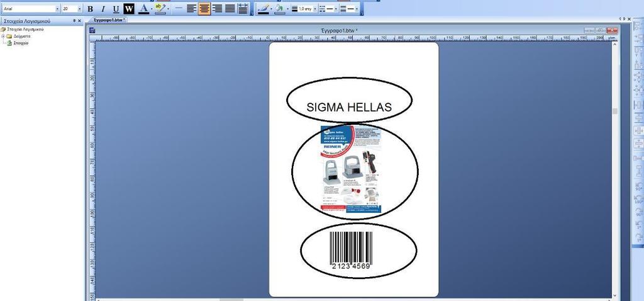The width and height of the screenshot is (644, 301).
Task: Click the vertical scrollbar thumb
Action: click(x=615, y=111)
